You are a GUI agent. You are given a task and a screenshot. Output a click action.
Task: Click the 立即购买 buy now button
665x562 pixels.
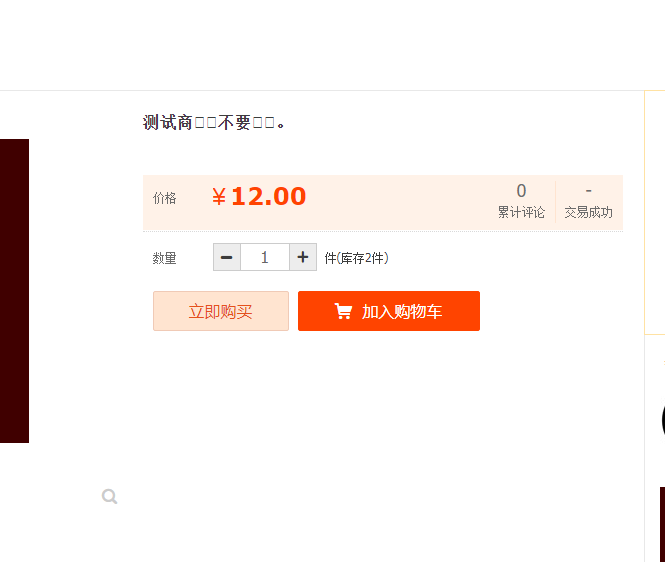pos(221,311)
